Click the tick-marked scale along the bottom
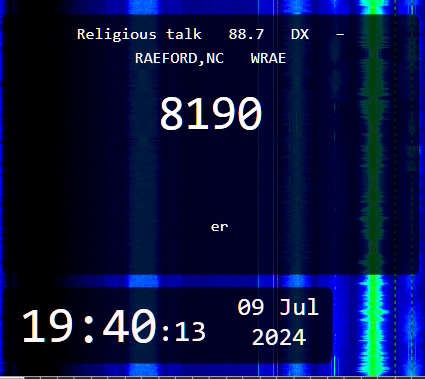Screen dimensions: 425x379 (212, 378)
